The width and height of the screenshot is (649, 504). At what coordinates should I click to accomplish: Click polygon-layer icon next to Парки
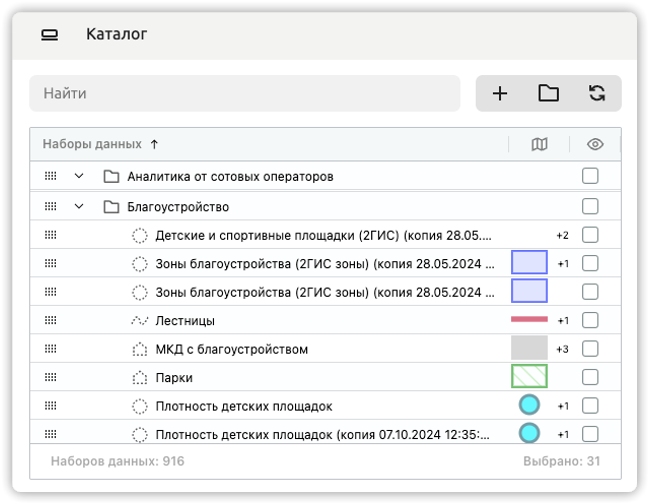pyautogui.click(x=140, y=377)
